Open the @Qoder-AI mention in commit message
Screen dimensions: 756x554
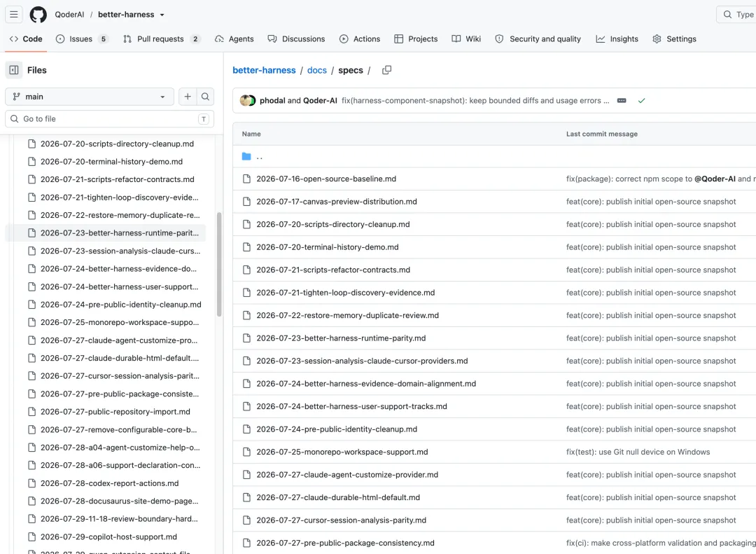coord(715,179)
